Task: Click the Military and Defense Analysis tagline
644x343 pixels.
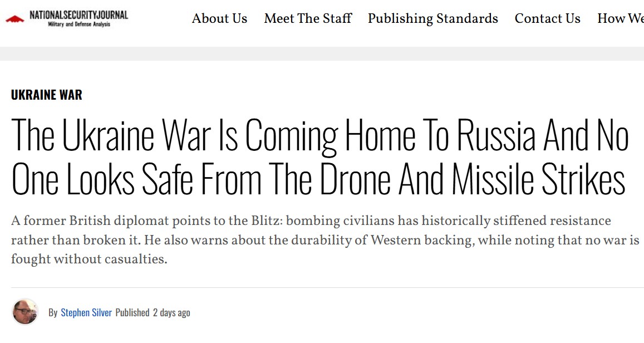Action: pyautogui.click(x=79, y=24)
